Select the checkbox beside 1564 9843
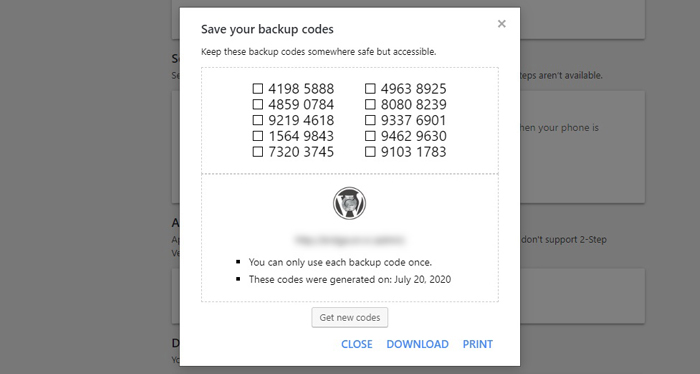This screenshot has width=700, height=374. pos(258,136)
